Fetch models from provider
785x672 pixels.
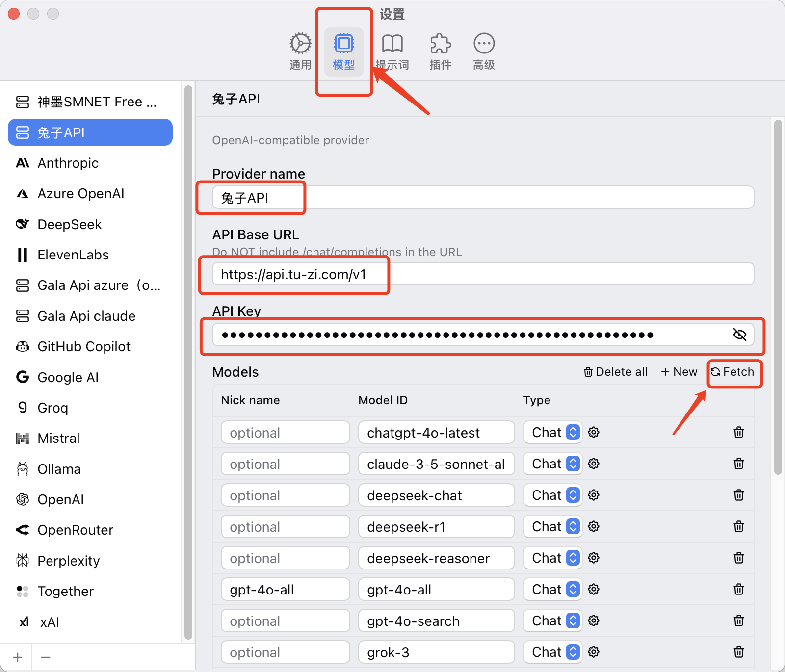click(733, 372)
